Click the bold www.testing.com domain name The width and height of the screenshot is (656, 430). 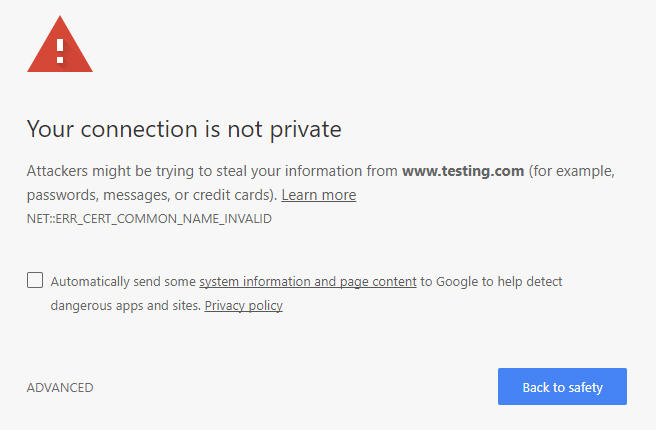(x=463, y=171)
